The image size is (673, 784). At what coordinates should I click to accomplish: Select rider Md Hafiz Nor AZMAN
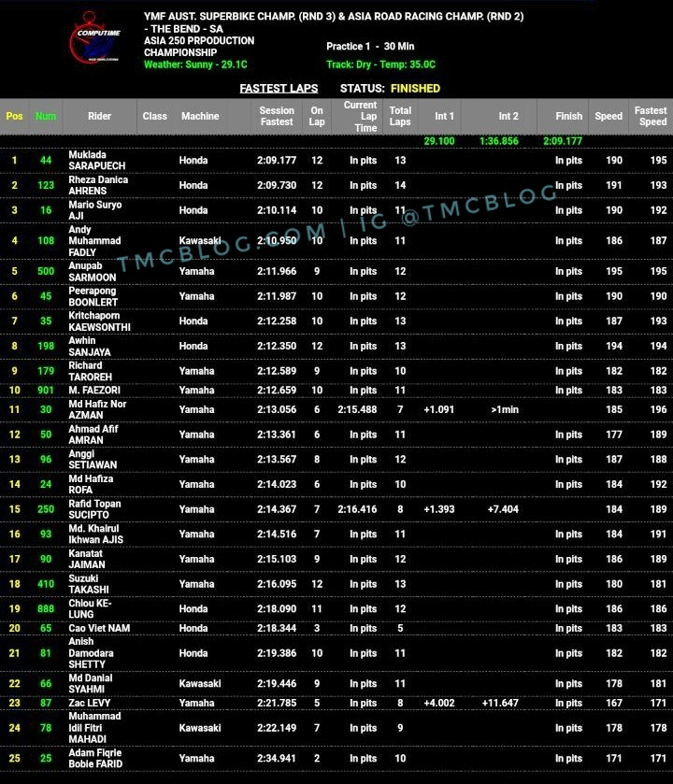click(97, 409)
